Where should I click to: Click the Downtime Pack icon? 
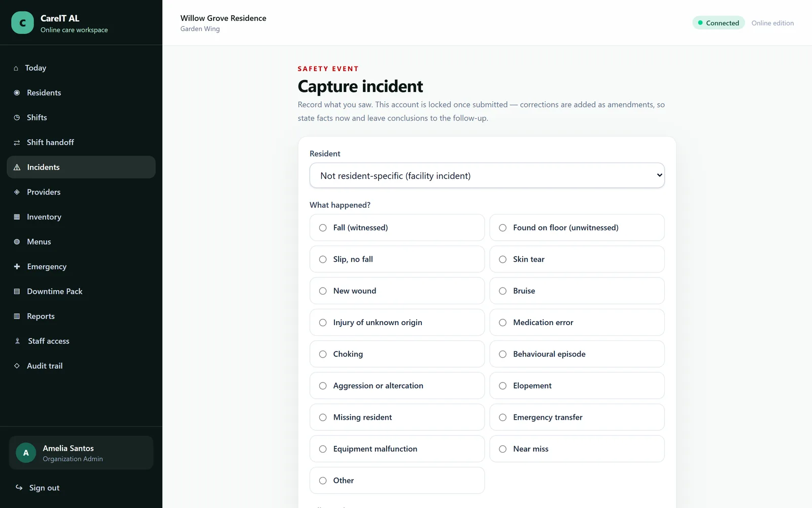click(17, 292)
